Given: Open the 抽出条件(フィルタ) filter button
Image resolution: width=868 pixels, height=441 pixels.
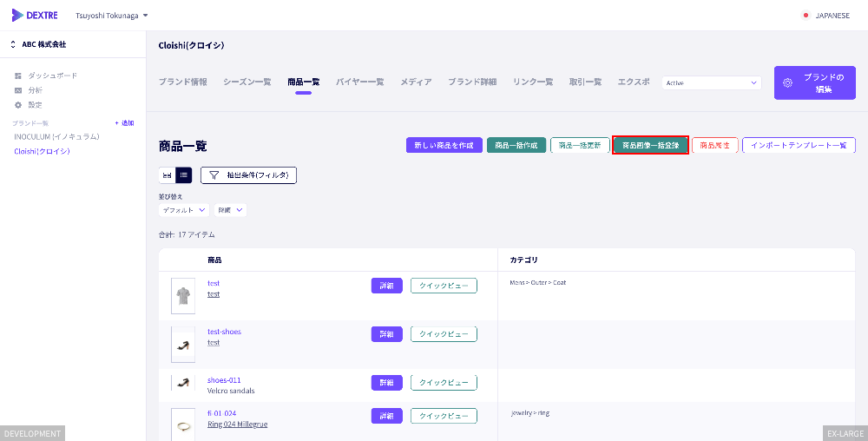Looking at the screenshot, I should point(248,175).
